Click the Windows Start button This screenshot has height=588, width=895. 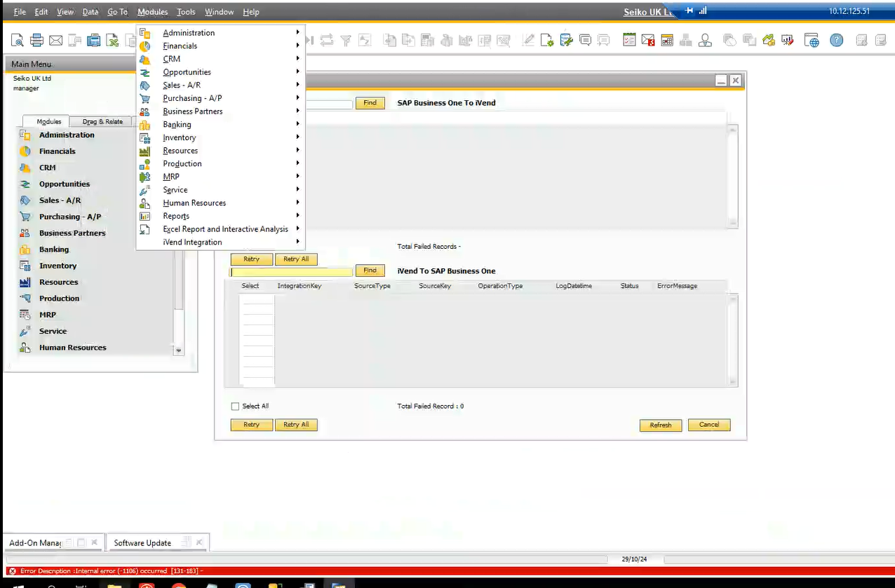tap(19, 584)
